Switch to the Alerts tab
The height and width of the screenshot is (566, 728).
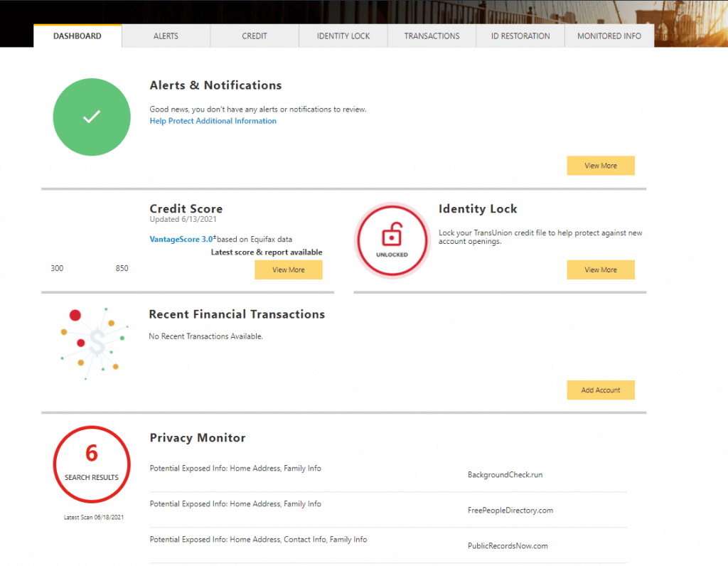point(166,36)
